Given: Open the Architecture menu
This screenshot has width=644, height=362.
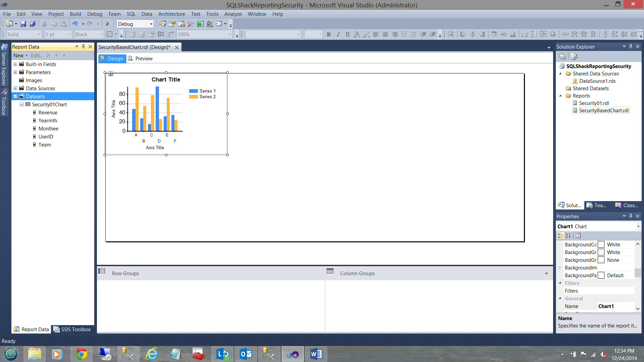Looking at the screenshot, I should click(171, 14).
